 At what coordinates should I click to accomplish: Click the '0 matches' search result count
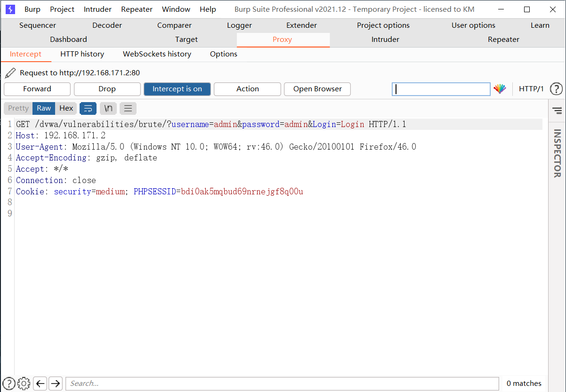click(x=524, y=384)
